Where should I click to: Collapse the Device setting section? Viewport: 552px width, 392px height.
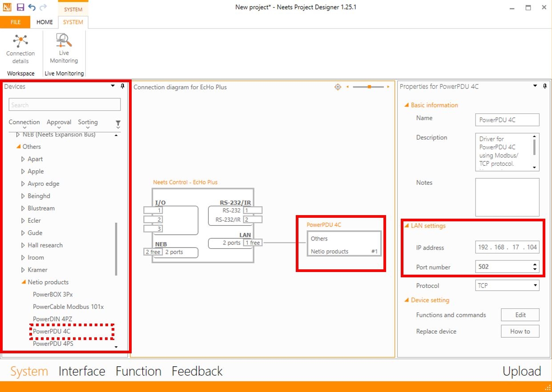point(406,300)
